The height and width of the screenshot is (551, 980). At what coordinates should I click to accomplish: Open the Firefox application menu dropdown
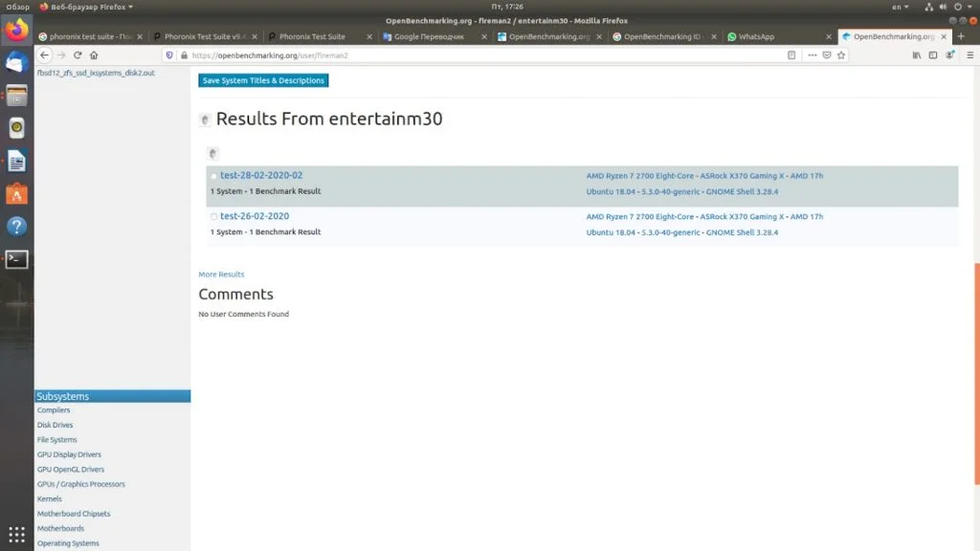pos(86,7)
